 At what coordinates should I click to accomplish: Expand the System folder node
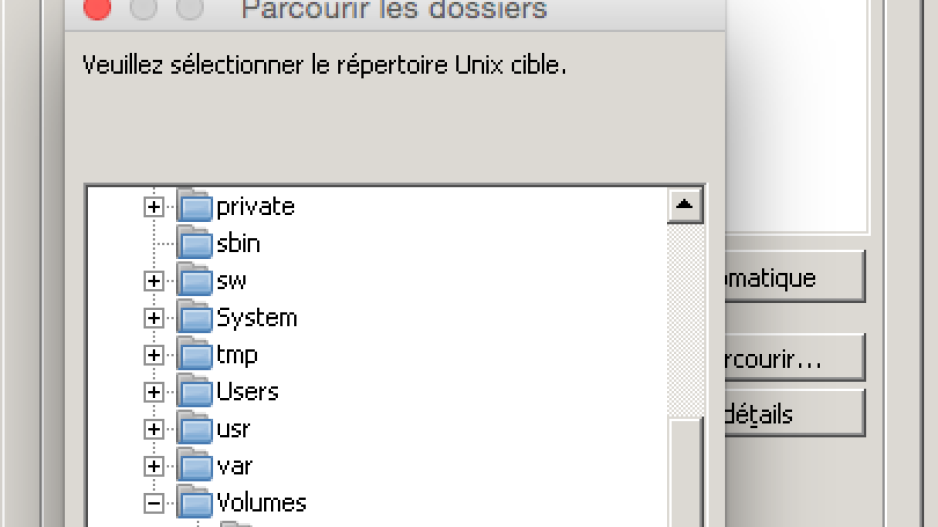click(x=153, y=318)
